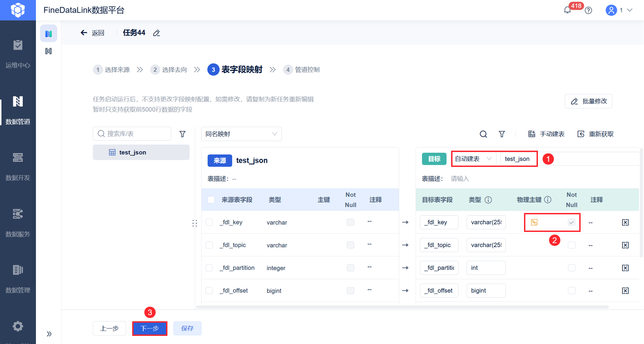Filter target fields with funnel icon
644x344 pixels.
click(502, 134)
